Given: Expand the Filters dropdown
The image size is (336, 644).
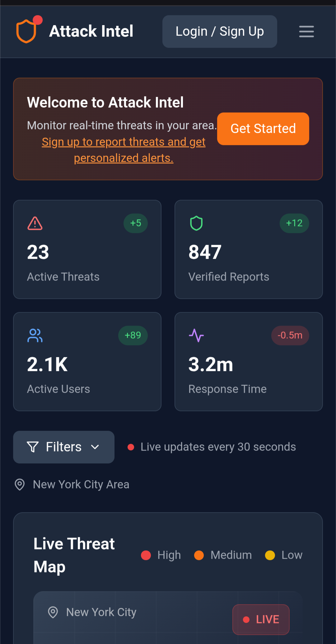Looking at the screenshot, I should (63, 447).
